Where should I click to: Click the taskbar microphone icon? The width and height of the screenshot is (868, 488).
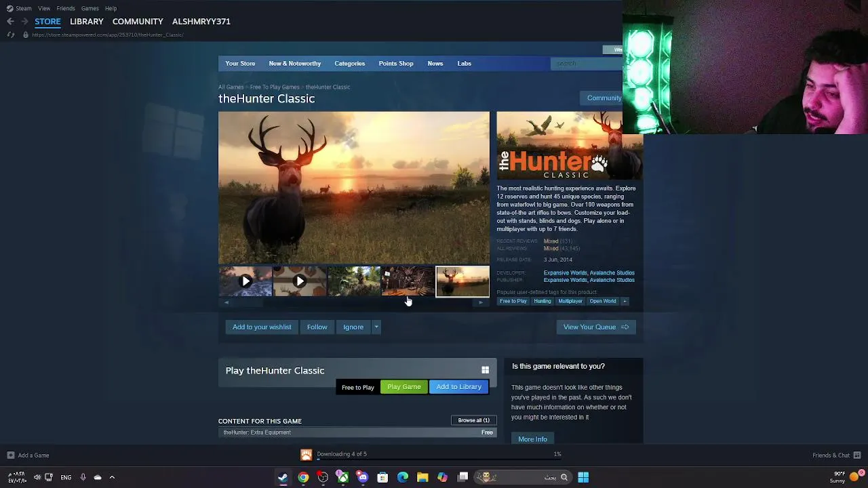coord(83,478)
